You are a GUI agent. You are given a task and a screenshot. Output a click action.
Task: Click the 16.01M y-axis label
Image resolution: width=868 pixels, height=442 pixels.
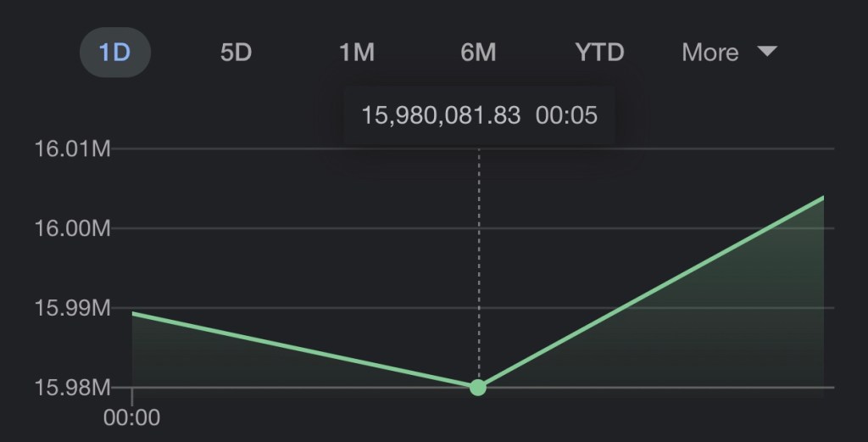click(x=73, y=149)
